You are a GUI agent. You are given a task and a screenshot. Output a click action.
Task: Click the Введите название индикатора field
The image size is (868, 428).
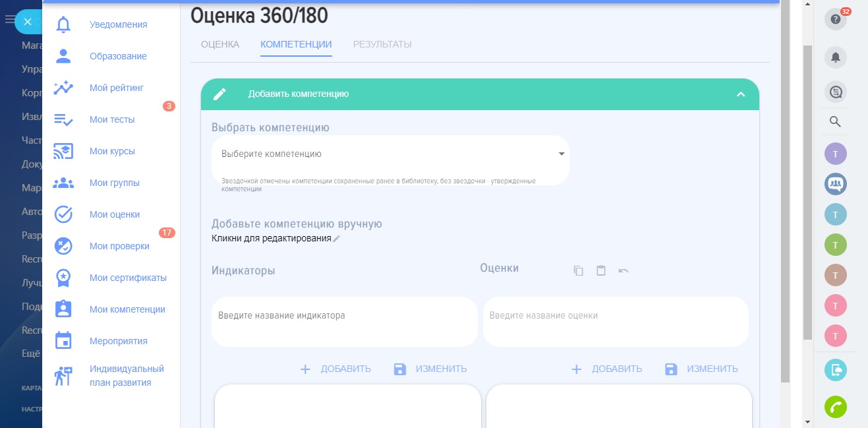pyautogui.click(x=344, y=316)
